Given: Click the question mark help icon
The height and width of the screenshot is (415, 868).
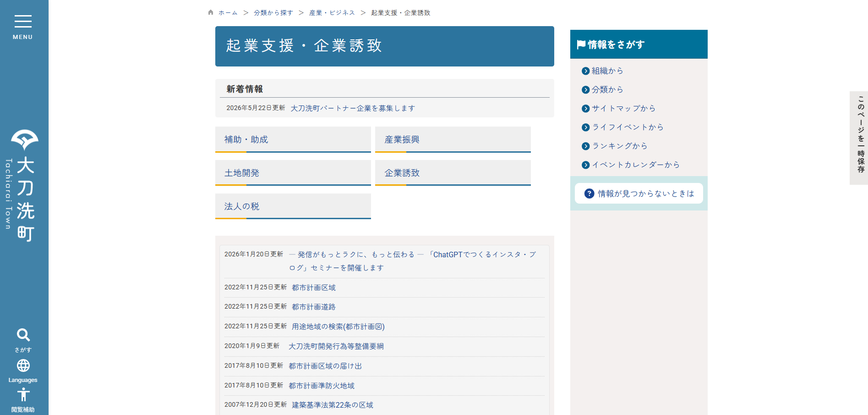Looking at the screenshot, I should [x=590, y=194].
